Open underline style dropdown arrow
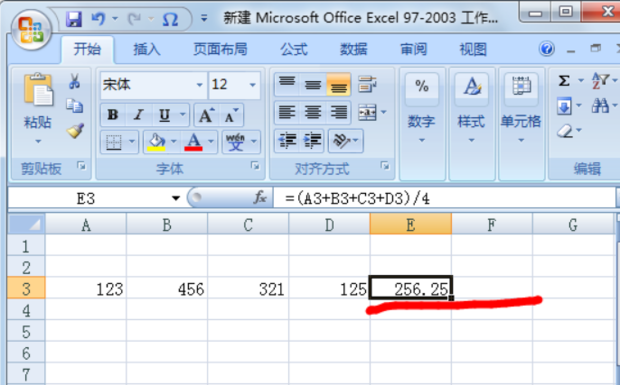The height and width of the screenshot is (385, 620). coord(183,115)
